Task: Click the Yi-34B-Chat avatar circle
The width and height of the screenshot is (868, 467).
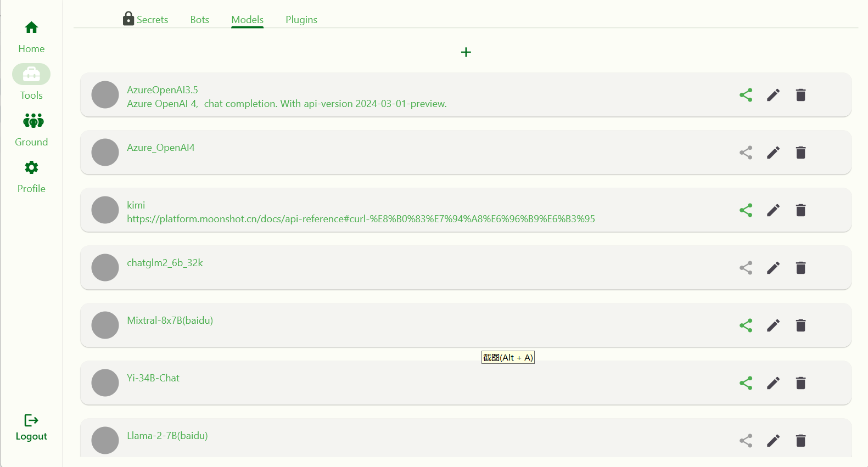Action: pos(105,383)
